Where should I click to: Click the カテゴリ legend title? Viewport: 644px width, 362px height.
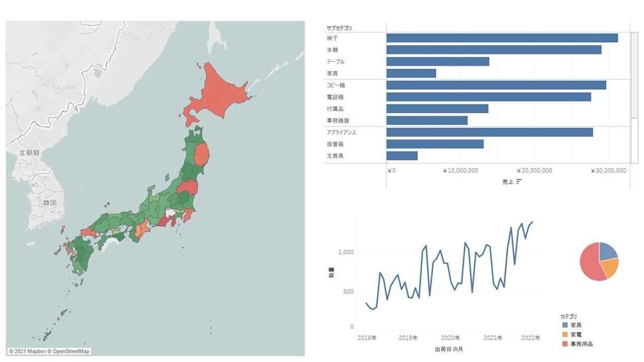click(x=568, y=317)
